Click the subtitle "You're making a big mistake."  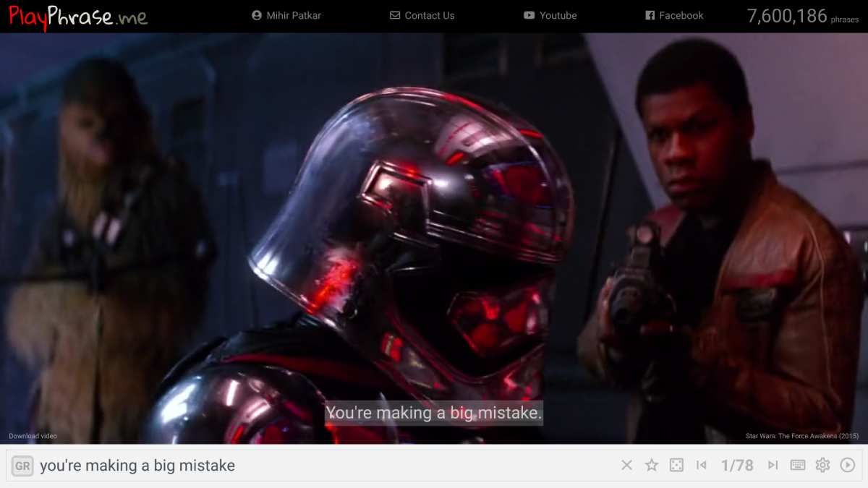tap(433, 414)
